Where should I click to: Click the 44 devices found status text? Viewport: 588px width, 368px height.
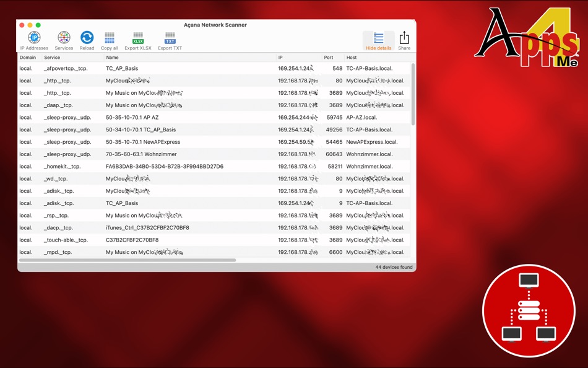pyautogui.click(x=394, y=268)
